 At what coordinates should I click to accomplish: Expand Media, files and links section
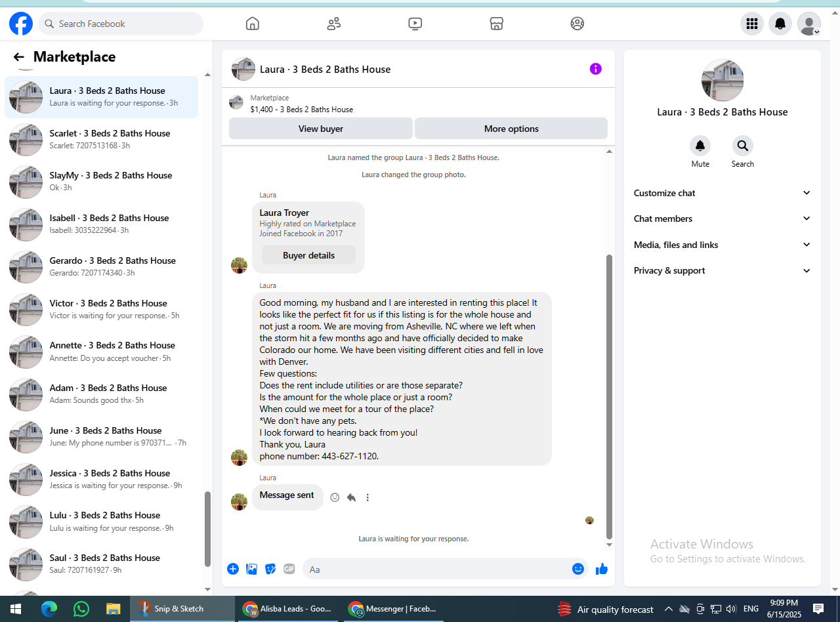(x=723, y=245)
